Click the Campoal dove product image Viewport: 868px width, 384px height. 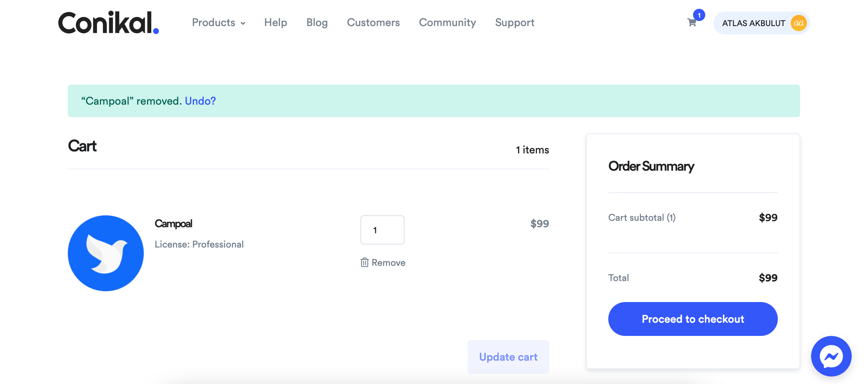pos(106,253)
